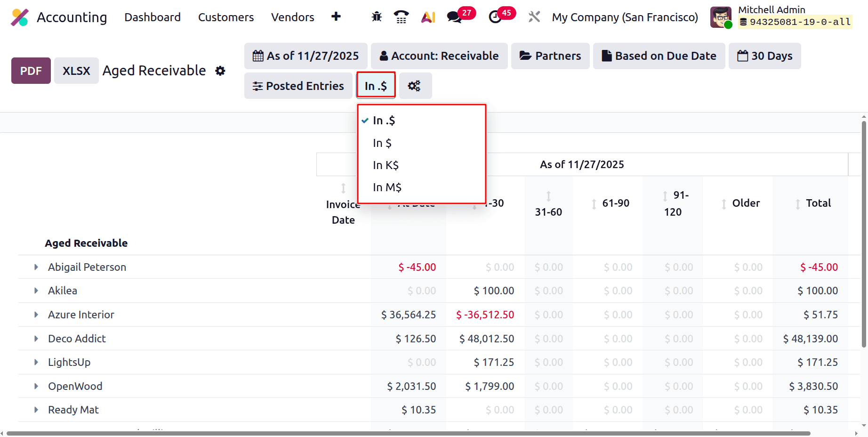Click Azure Interior amount $ -36,512.50
This screenshot has width=868, height=437.
point(485,315)
